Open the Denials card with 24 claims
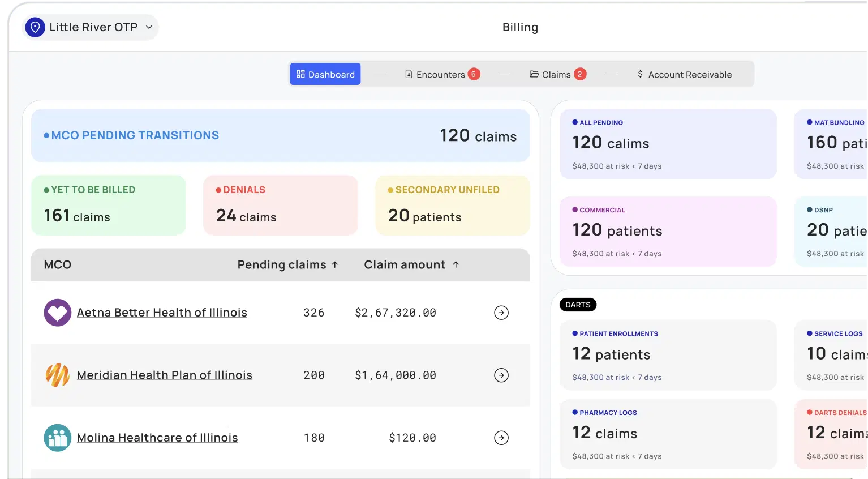Viewport: 868px width, 479px height. pos(281,205)
